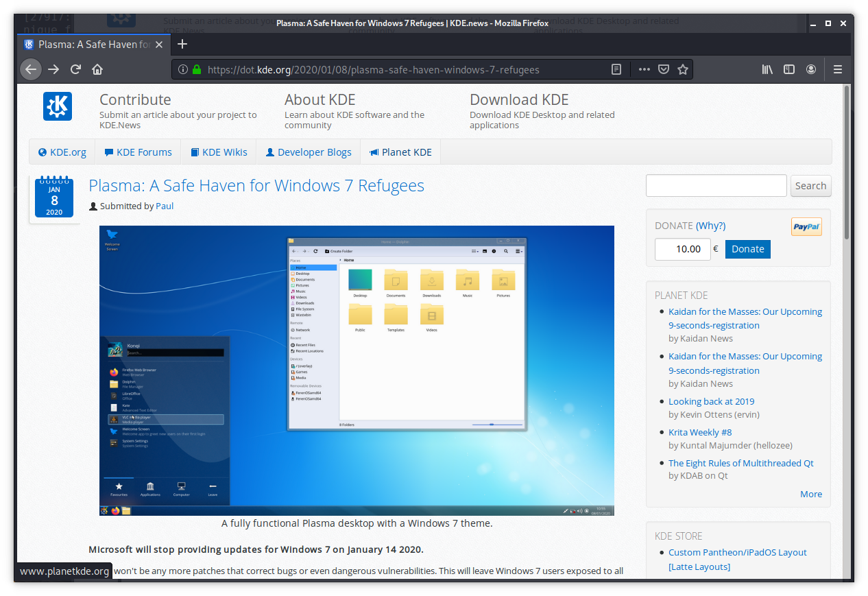
Task: Open Looking back at 2019 link
Action: coord(712,401)
